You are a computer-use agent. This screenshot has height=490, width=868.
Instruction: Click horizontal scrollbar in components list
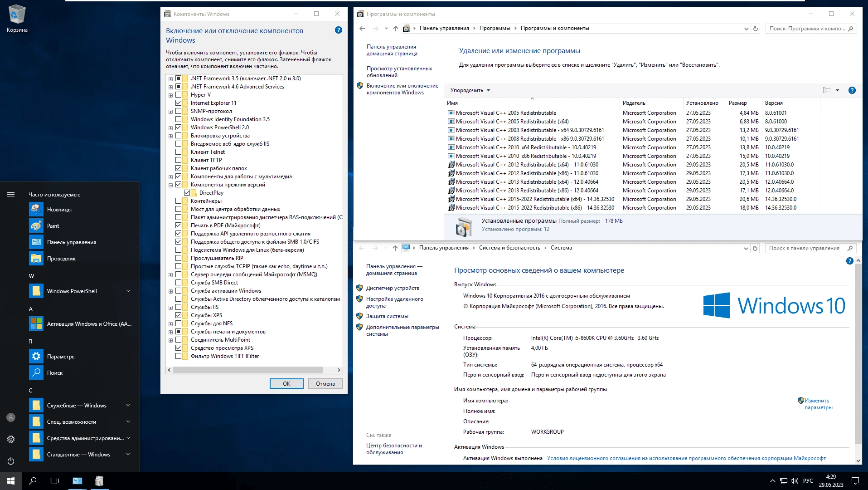247,370
